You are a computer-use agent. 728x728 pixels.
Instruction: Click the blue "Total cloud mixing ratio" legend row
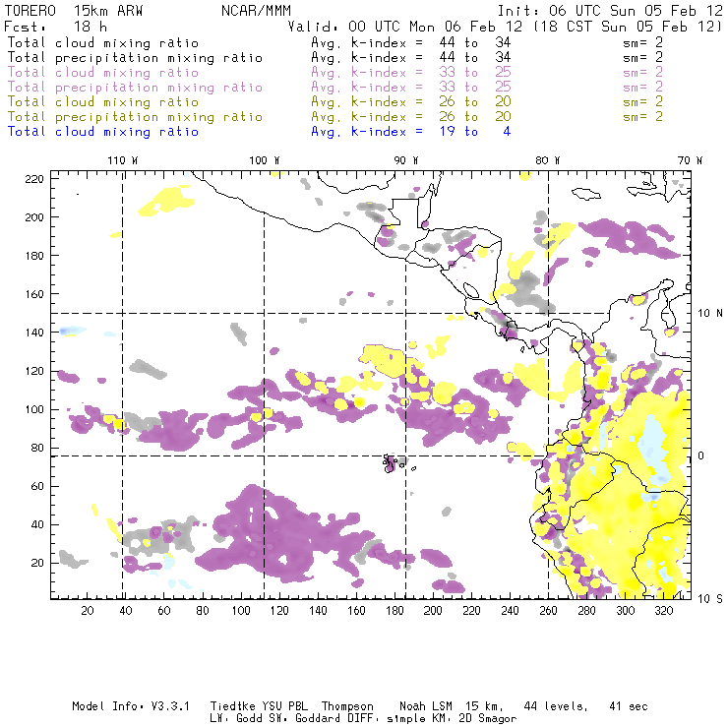coord(259,132)
